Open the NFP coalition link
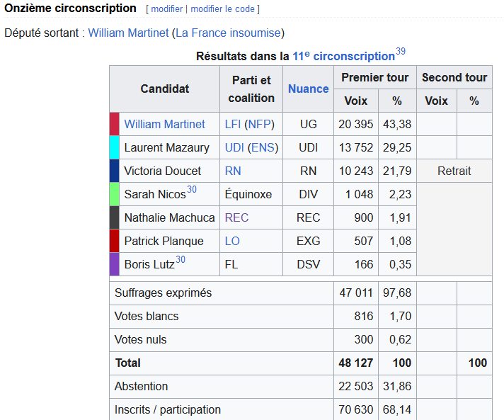Viewport: 504px width, 420px height. 259,124
